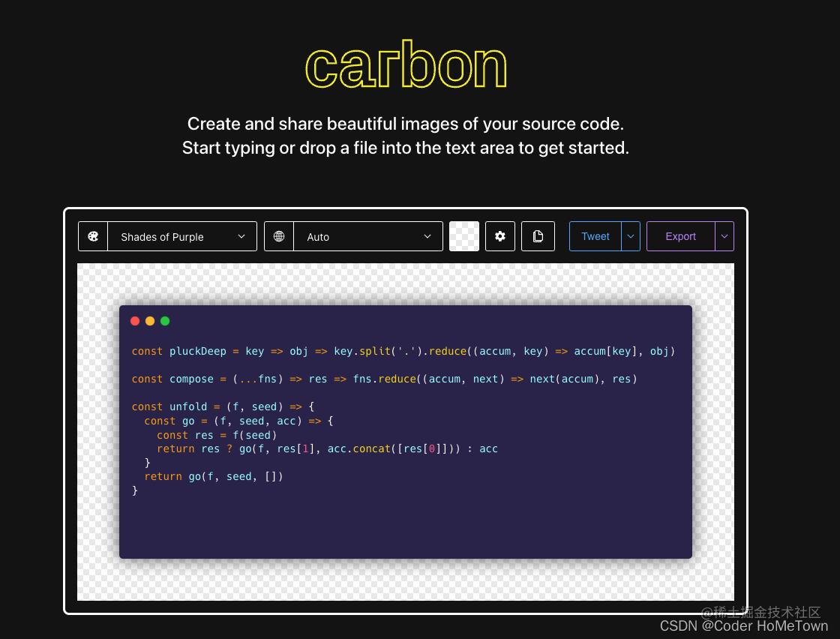Click the 'const unfold' code line
This screenshot has height=639, width=840.
(223, 406)
